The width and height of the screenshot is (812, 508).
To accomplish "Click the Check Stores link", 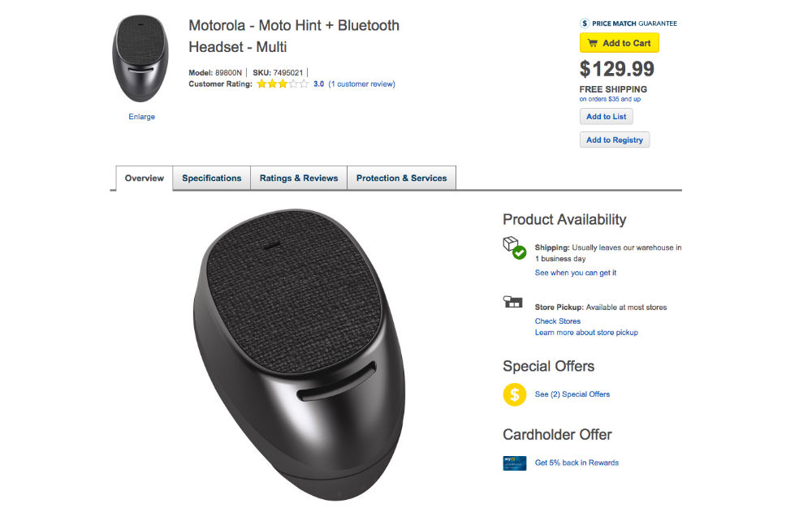I will click(x=557, y=321).
